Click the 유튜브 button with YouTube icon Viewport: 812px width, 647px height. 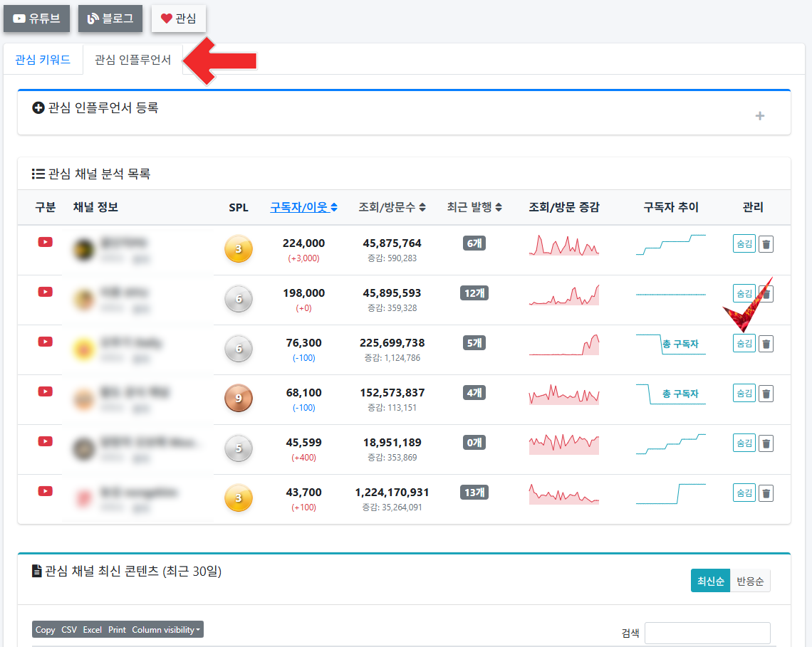click(x=36, y=19)
